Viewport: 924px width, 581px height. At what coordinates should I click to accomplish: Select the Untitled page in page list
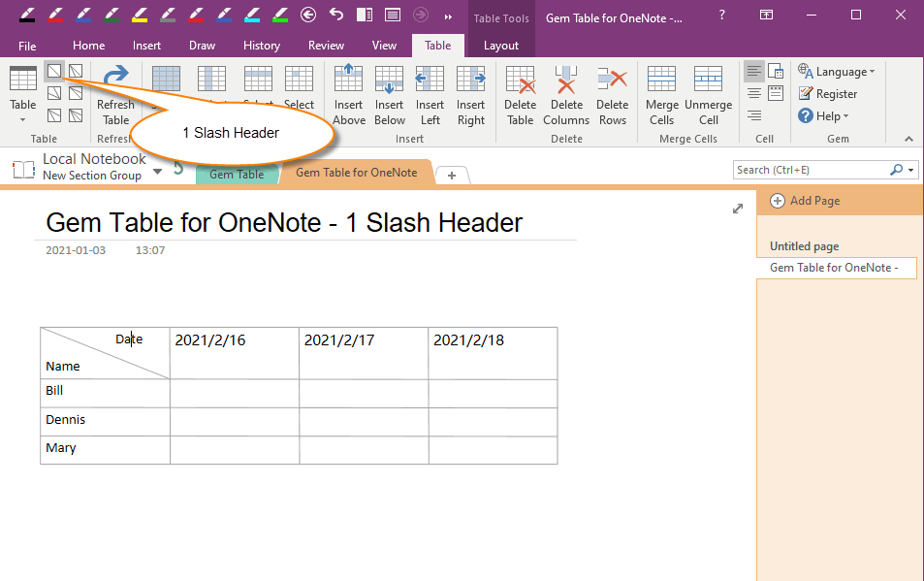(806, 245)
